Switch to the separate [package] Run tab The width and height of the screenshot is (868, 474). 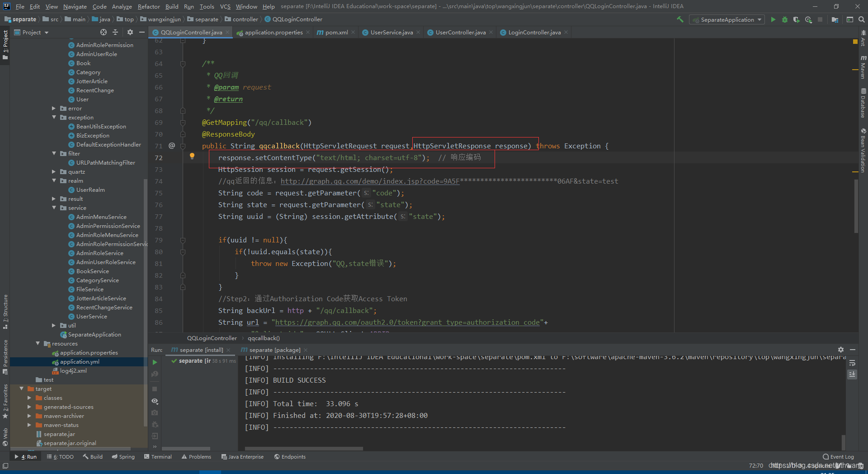coord(274,350)
